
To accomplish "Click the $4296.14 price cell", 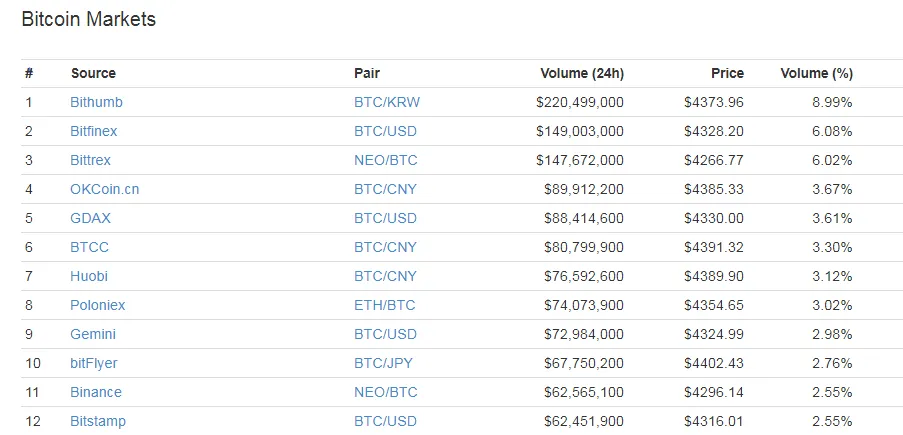I will 714,392.
